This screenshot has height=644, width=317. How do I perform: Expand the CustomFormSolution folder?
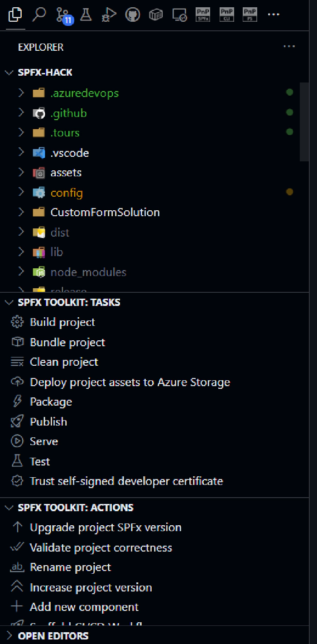(105, 212)
